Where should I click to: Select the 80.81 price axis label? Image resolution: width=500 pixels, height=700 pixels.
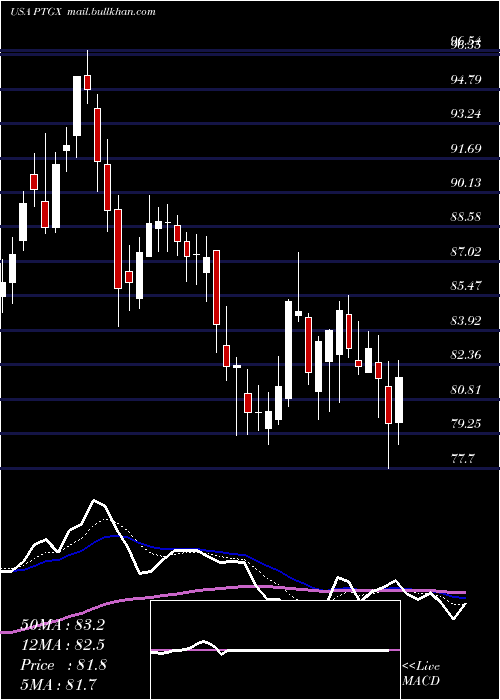[x=466, y=389]
